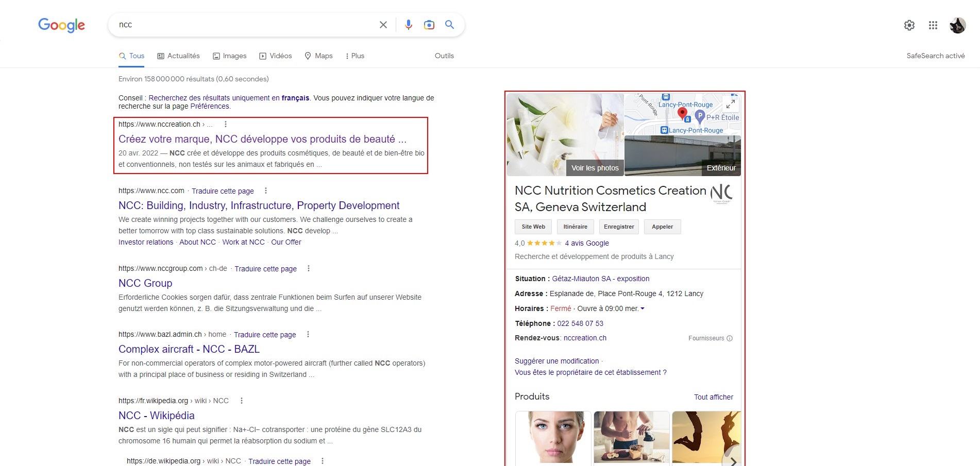
Task: Open Gétaz-Miauton SA exposition link
Action: coord(601,279)
